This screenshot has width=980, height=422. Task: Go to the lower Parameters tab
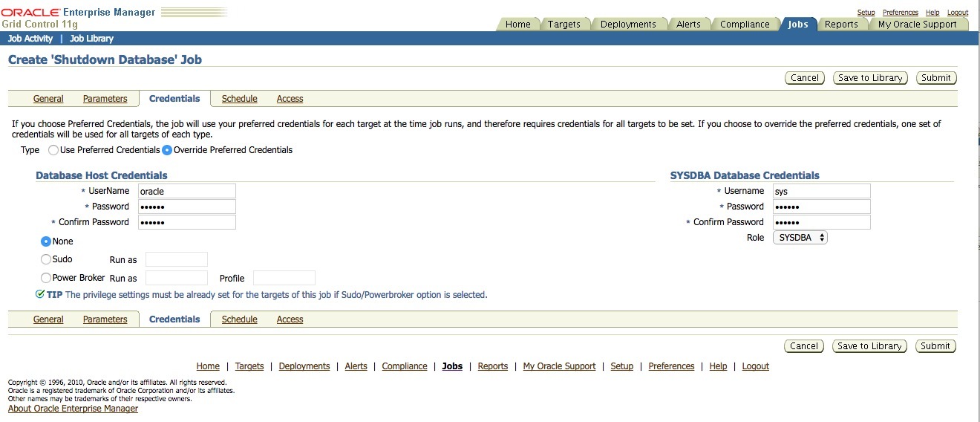coord(105,319)
